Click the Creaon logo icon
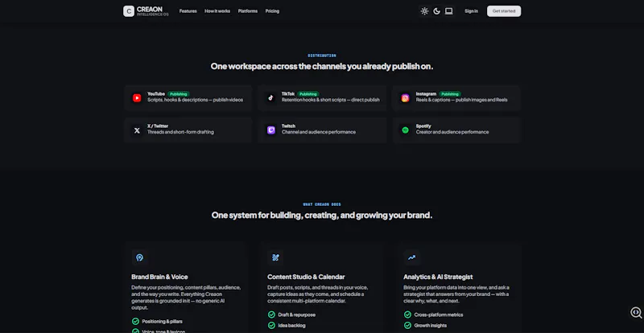 129,11
